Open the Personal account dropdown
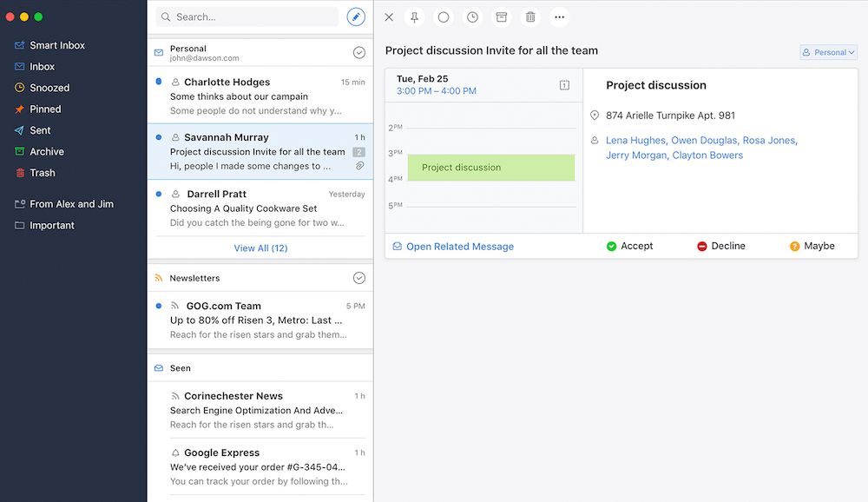The image size is (868, 502). pyautogui.click(x=828, y=52)
